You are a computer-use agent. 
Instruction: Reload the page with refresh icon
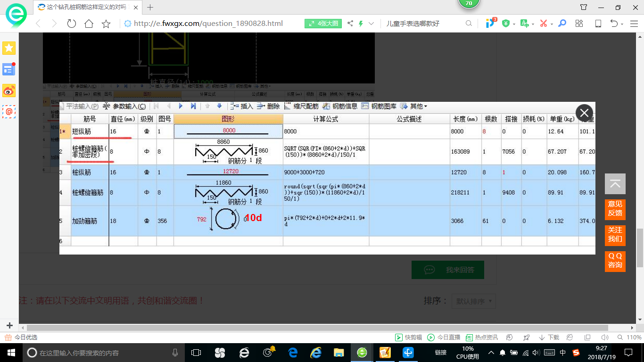(72, 24)
